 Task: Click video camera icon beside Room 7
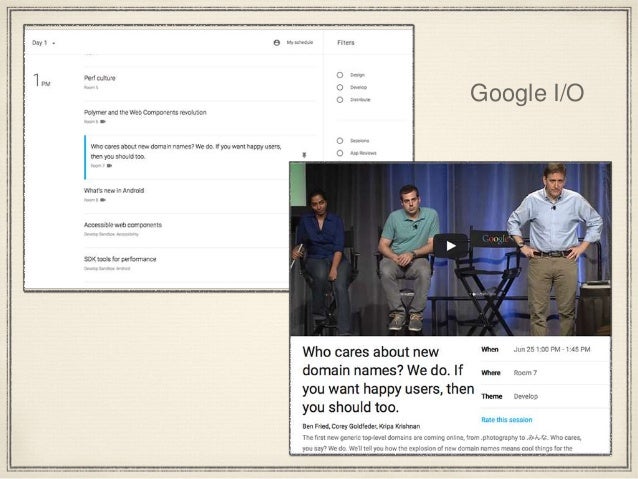pos(109,166)
